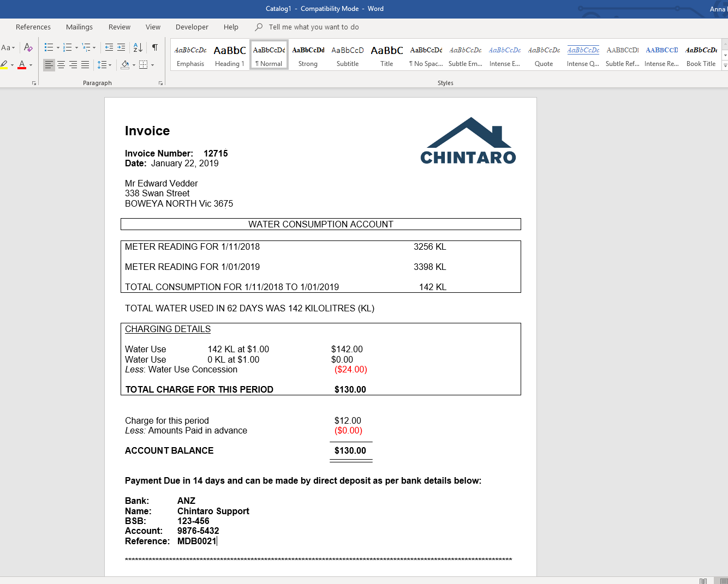The width and height of the screenshot is (728, 584).
Task: Open the bullet library dropdown arrow
Action: coord(58,47)
